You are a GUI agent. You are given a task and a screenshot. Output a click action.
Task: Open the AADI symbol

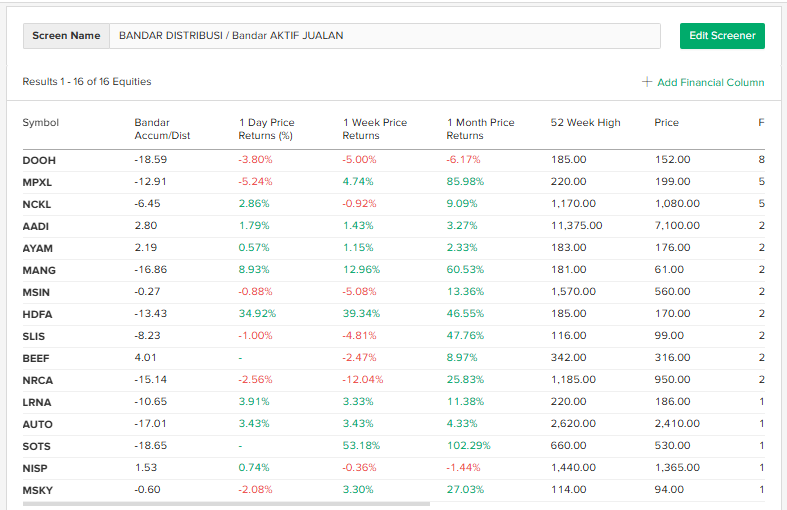point(36,226)
